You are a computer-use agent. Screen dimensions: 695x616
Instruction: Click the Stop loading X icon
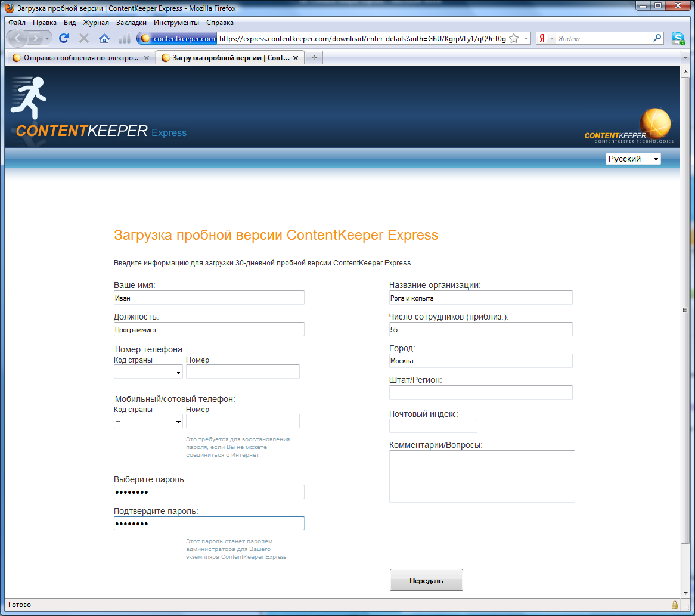tap(84, 39)
